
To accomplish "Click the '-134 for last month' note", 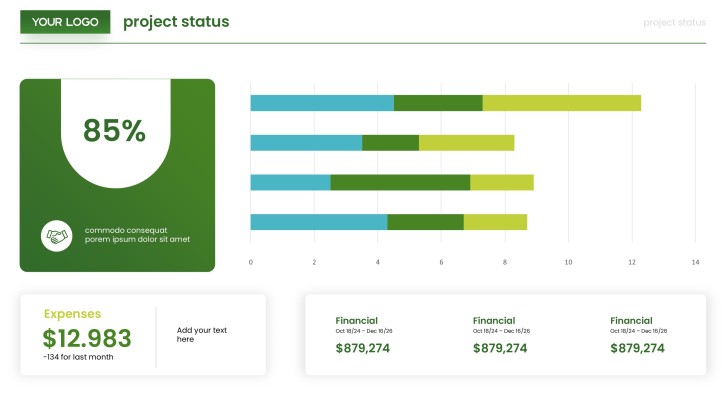I will pos(78,357).
